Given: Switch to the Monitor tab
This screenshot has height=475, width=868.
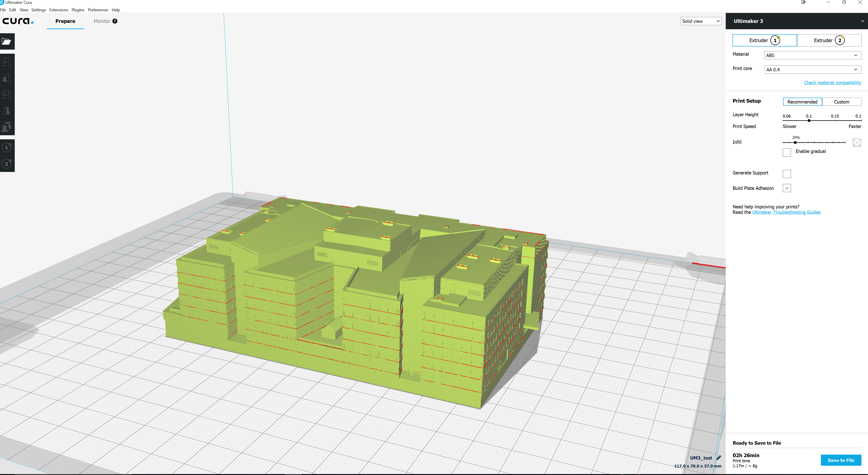Looking at the screenshot, I should click(x=102, y=21).
